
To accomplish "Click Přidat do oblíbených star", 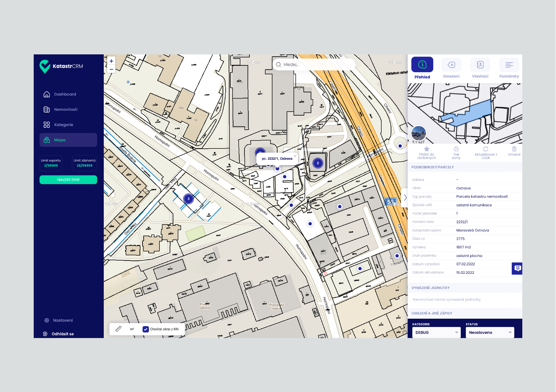I will 426,149.
